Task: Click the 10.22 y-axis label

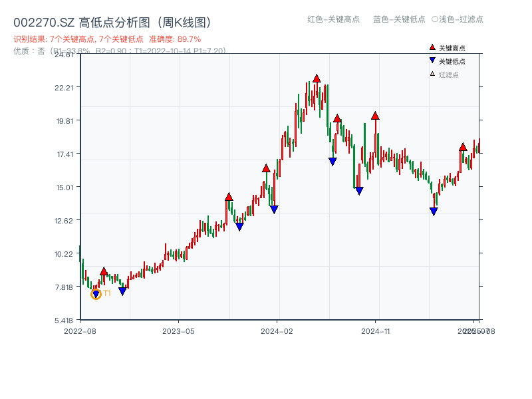Action: click(x=64, y=254)
